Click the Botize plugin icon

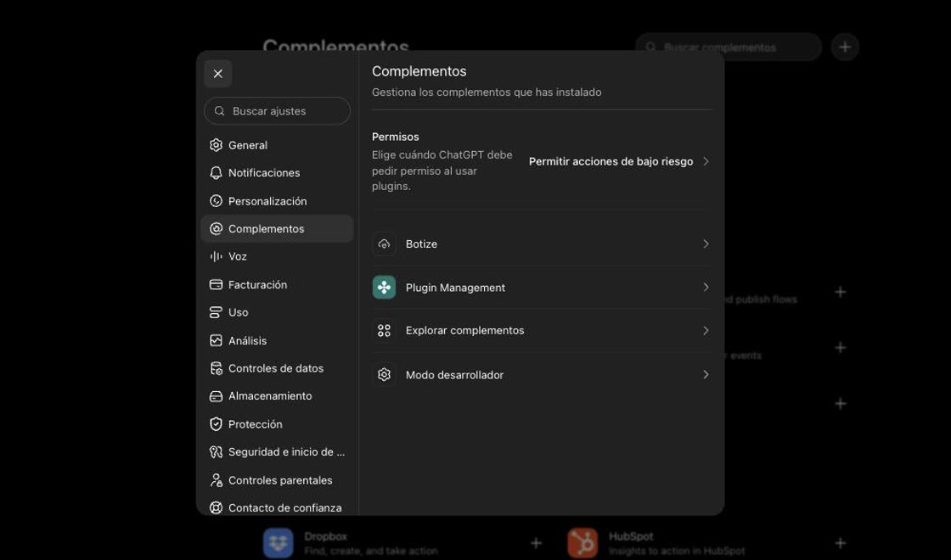coord(384,244)
